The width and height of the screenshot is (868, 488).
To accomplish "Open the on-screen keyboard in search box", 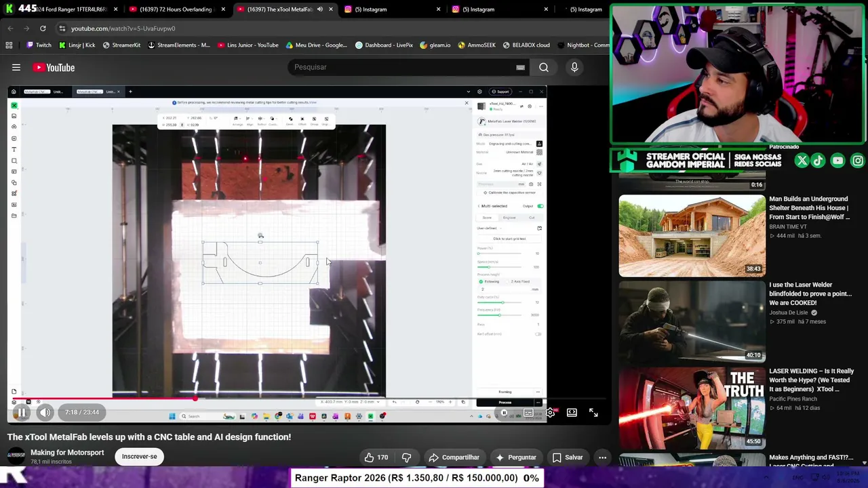I will click(520, 67).
